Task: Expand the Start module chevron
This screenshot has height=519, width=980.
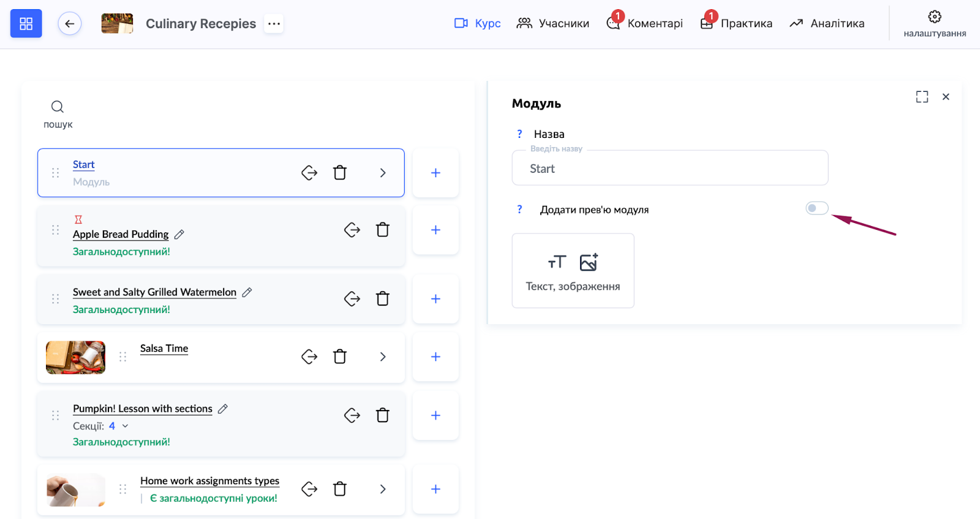Action: [x=383, y=173]
